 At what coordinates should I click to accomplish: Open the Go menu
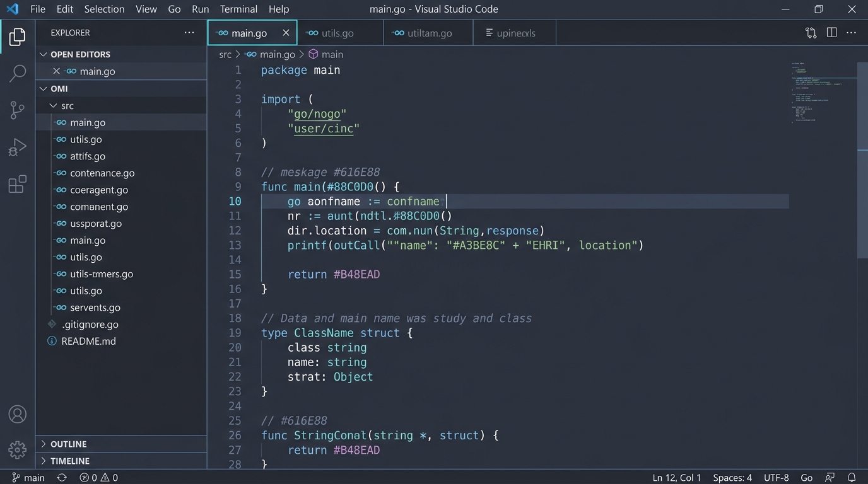point(174,9)
